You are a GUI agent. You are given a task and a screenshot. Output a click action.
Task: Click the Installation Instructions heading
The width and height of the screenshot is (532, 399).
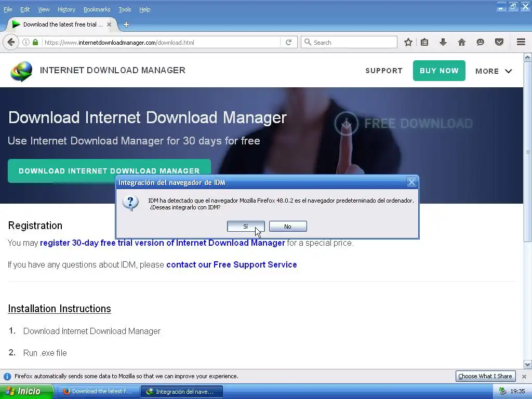coord(59,309)
